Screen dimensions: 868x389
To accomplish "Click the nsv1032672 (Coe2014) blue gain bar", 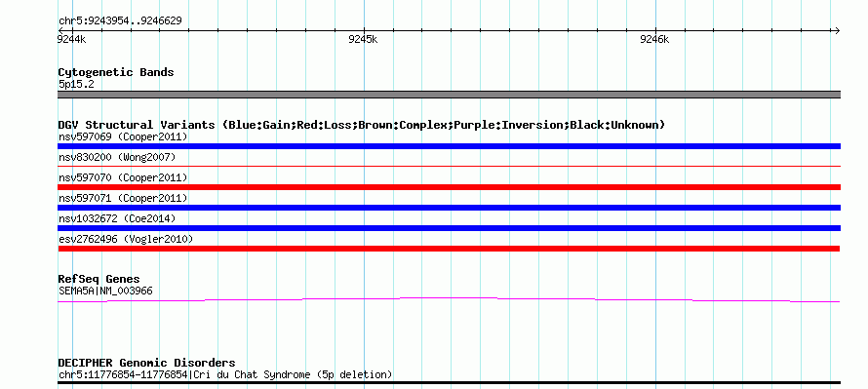I will tap(449, 228).
